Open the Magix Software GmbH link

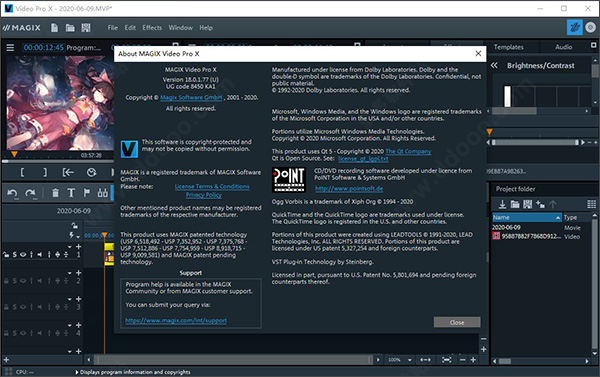click(x=191, y=98)
